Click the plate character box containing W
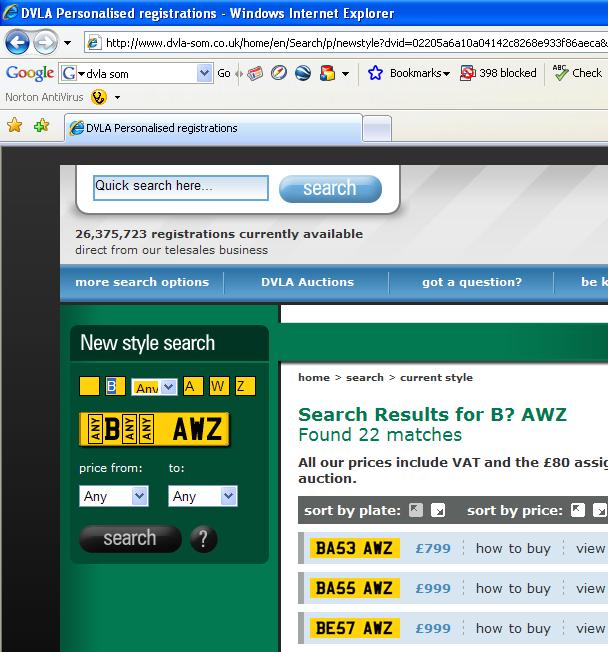Screen dimensions: 608x652 click(x=219, y=386)
